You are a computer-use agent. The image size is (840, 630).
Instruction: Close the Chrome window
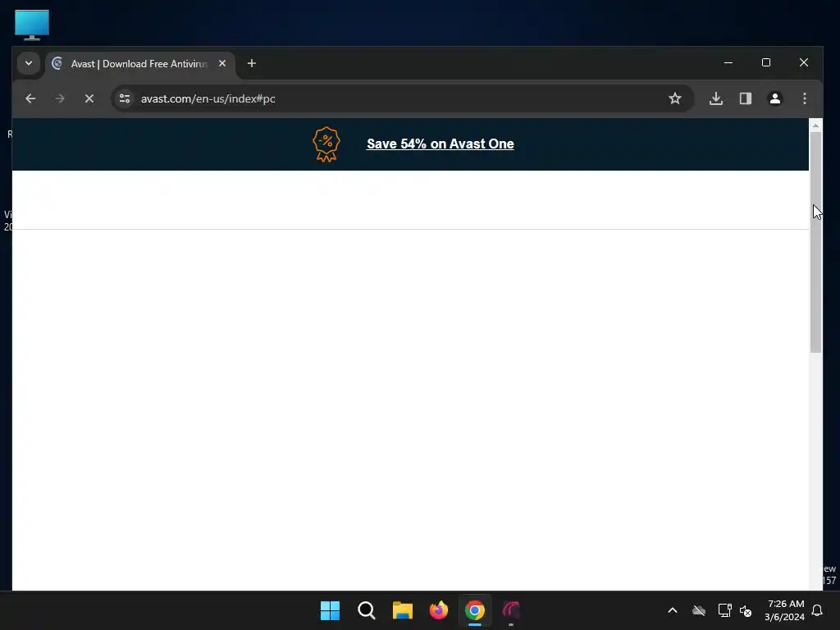(x=804, y=62)
